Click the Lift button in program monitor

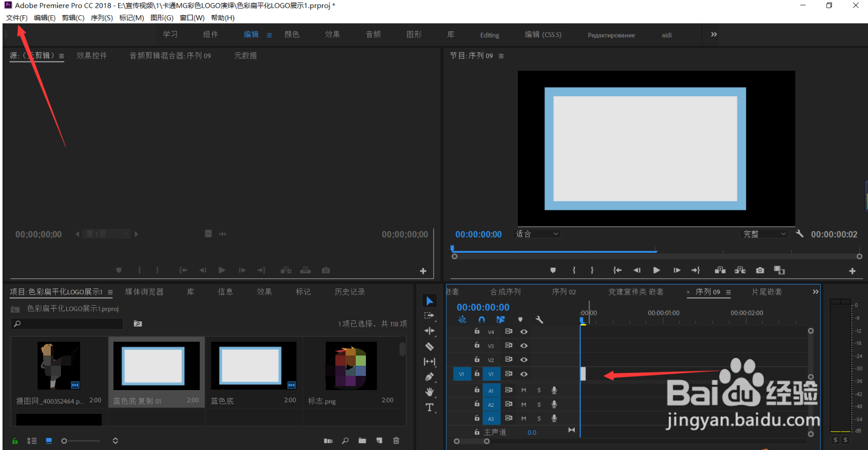coord(720,270)
